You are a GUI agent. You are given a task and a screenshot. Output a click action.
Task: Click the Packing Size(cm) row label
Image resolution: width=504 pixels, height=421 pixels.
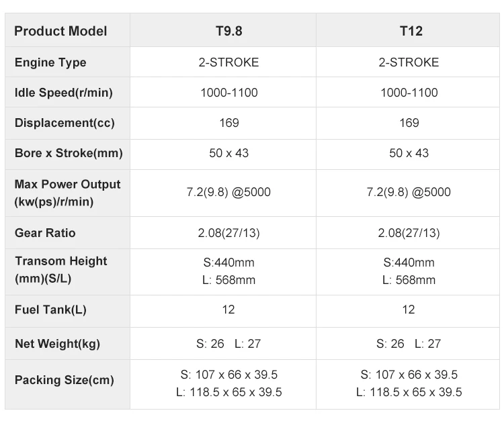click(x=64, y=380)
